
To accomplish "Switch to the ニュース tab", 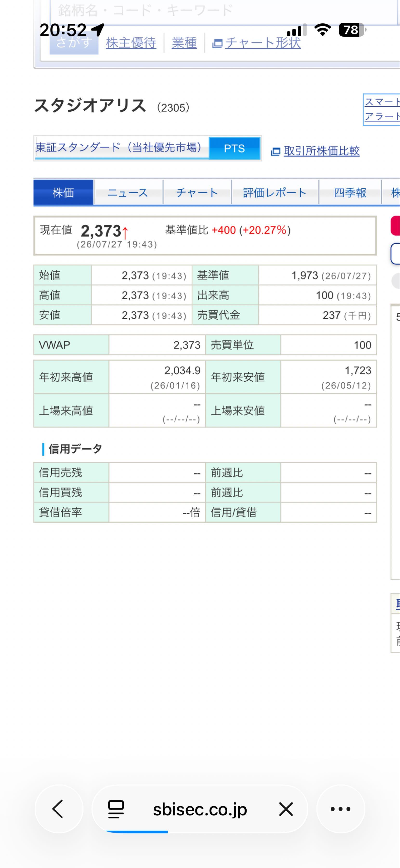I will tap(128, 192).
